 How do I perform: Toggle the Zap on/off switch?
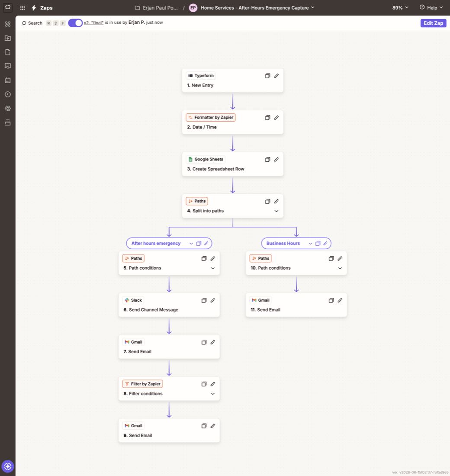pyautogui.click(x=75, y=23)
